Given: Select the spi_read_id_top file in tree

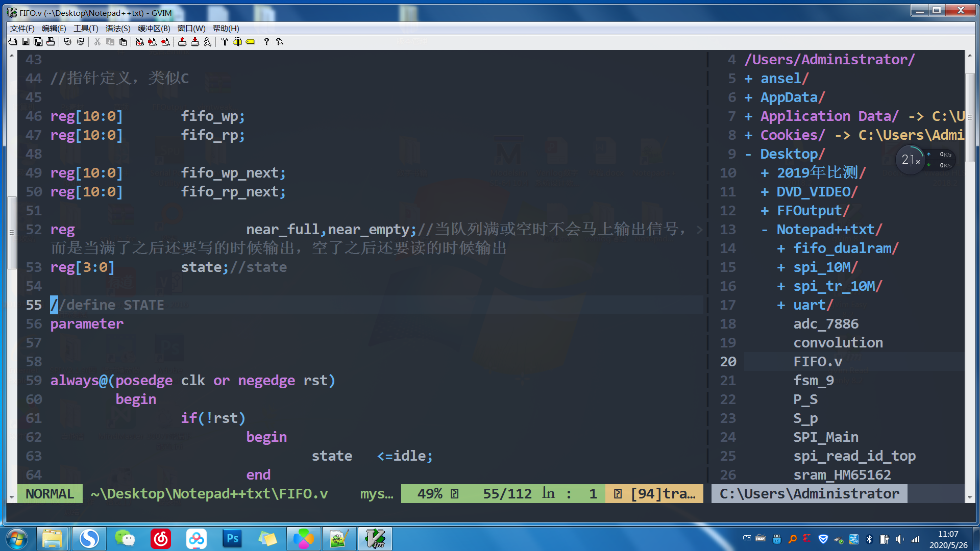Looking at the screenshot, I should pos(854,456).
